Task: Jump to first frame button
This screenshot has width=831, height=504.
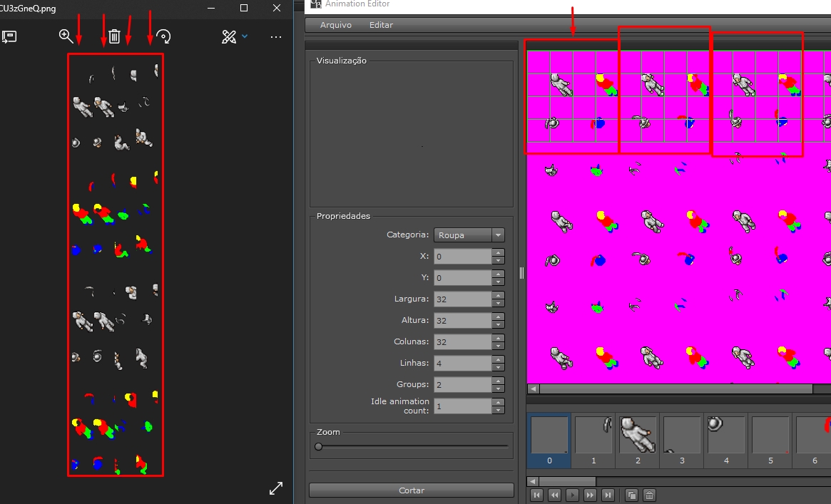Action: (537, 495)
